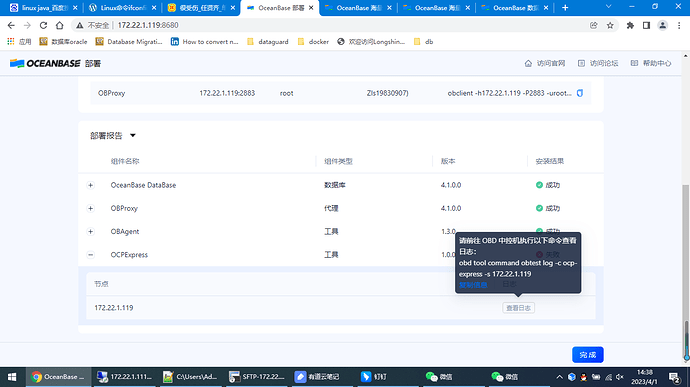Open the Chrome profile avatar
690x387 pixels.
tap(662, 26)
